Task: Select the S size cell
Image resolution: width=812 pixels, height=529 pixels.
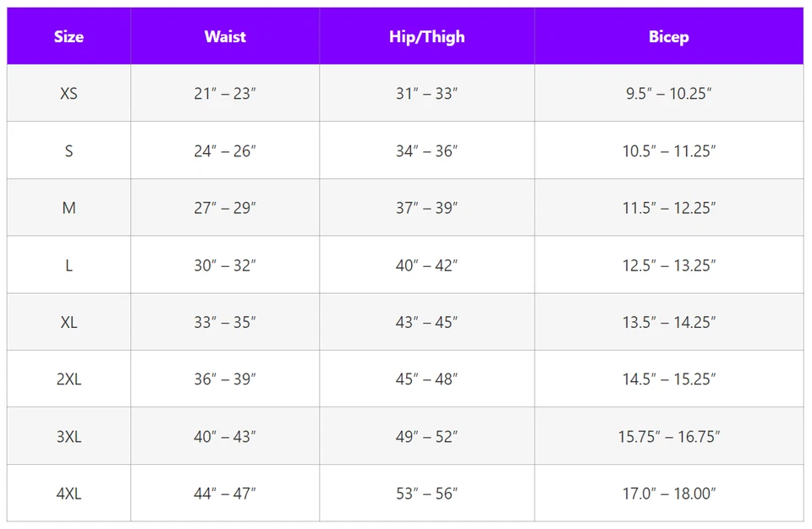Action: 69,150
